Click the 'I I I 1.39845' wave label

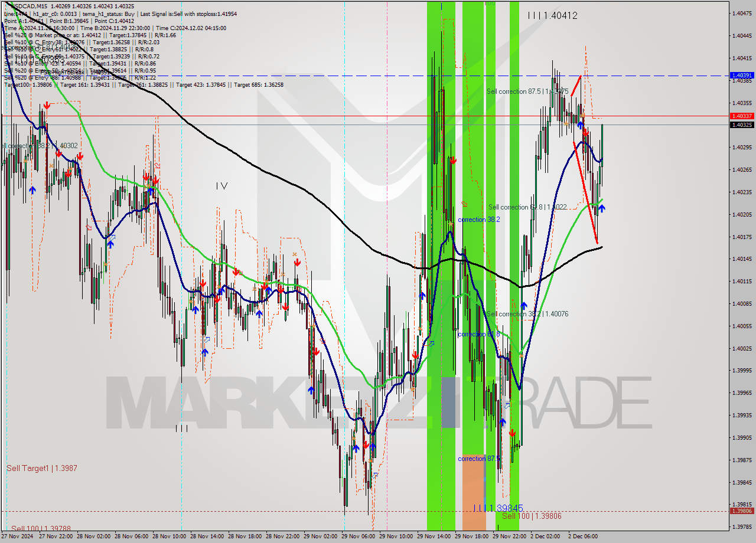[498, 508]
